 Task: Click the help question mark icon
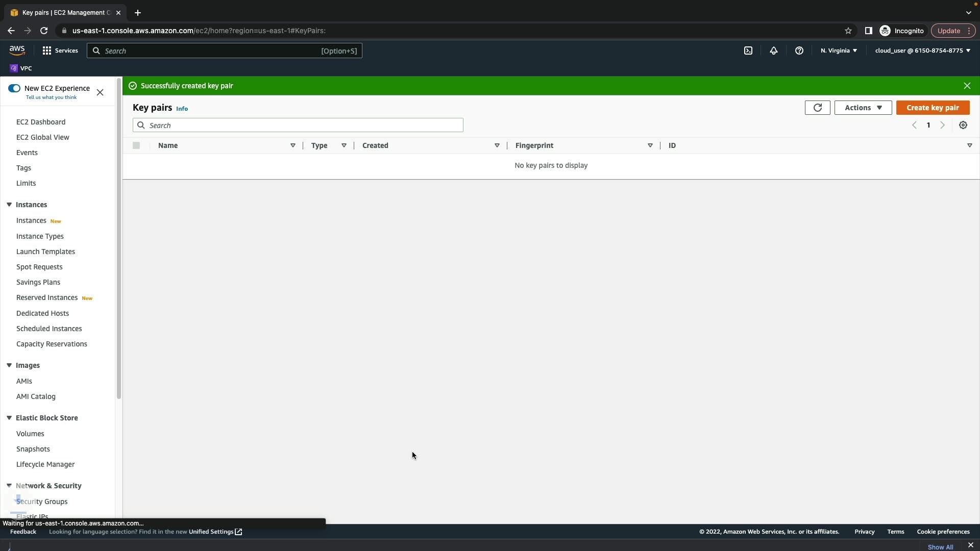pyautogui.click(x=799, y=51)
